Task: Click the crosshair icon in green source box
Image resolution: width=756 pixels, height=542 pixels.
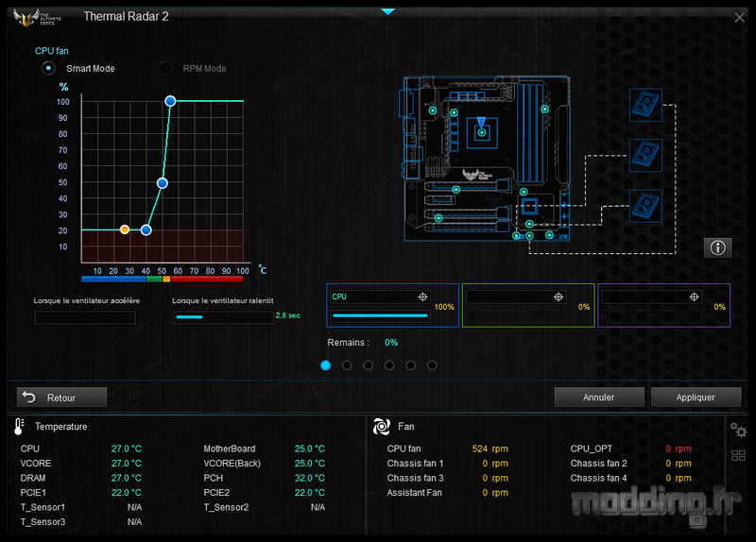Action: pyautogui.click(x=558, y=296)
